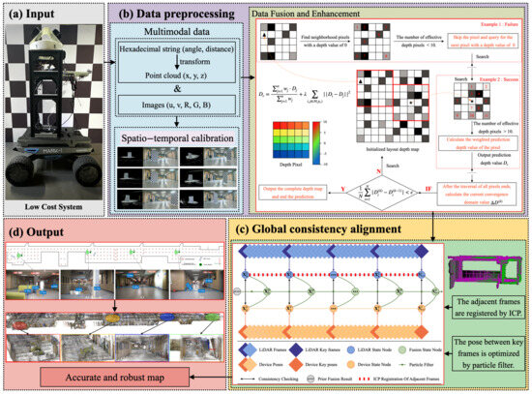Click the "Images (u, v, R, G, B)" box
Screen dimensions: 532x394
(176, 105)
